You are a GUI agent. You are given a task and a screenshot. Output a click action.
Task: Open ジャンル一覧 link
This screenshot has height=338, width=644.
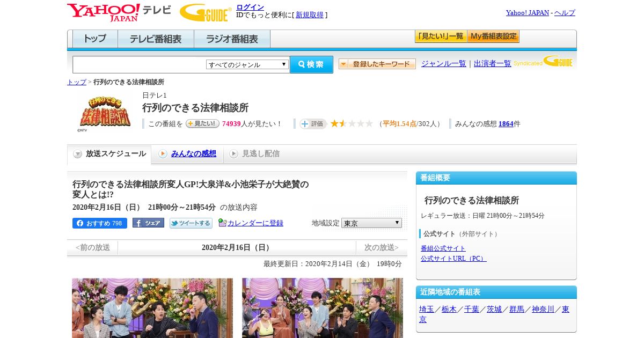coord(444,63)
